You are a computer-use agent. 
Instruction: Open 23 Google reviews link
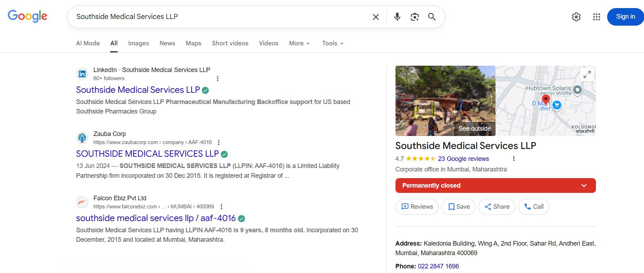tap(463, 159)
